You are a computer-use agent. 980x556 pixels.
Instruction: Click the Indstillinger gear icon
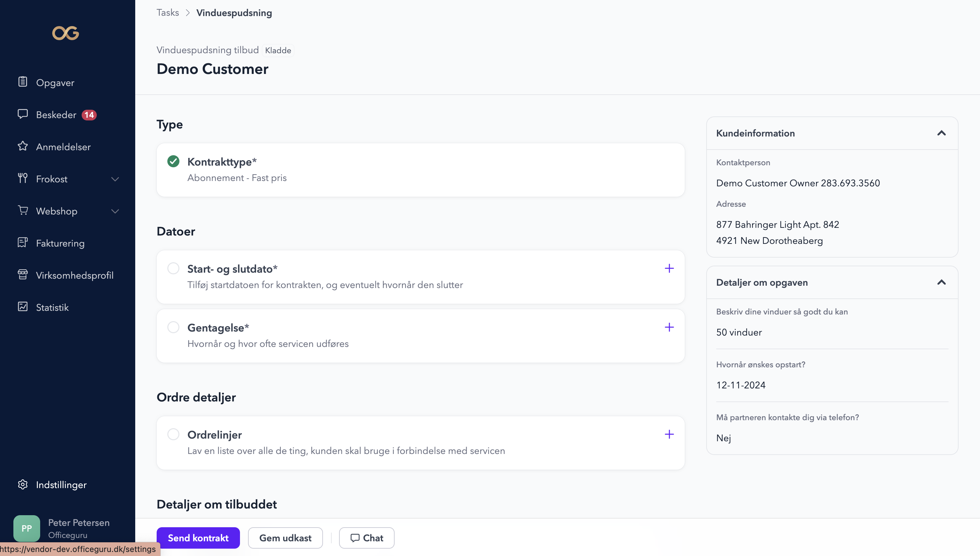22,485
